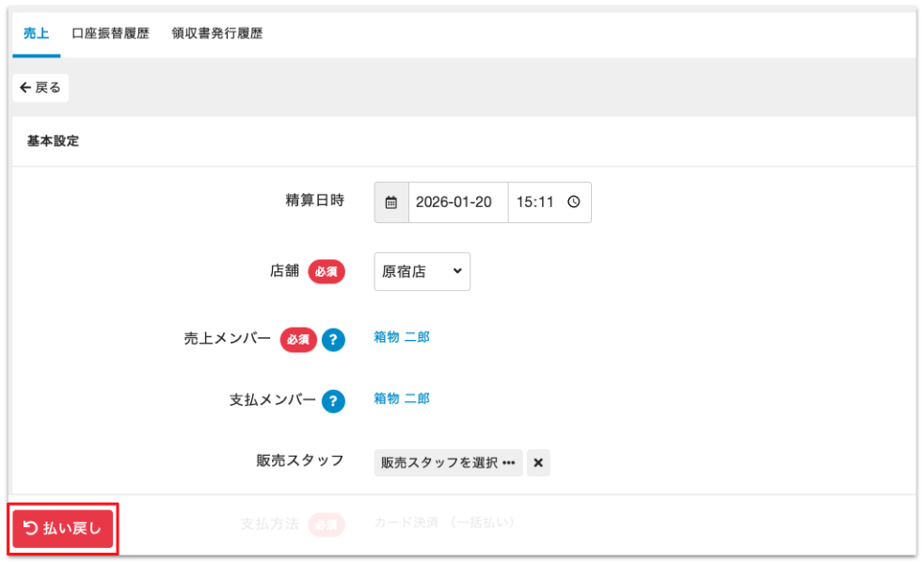
Task: Click the time field showing 15:11
Action: 535,202
